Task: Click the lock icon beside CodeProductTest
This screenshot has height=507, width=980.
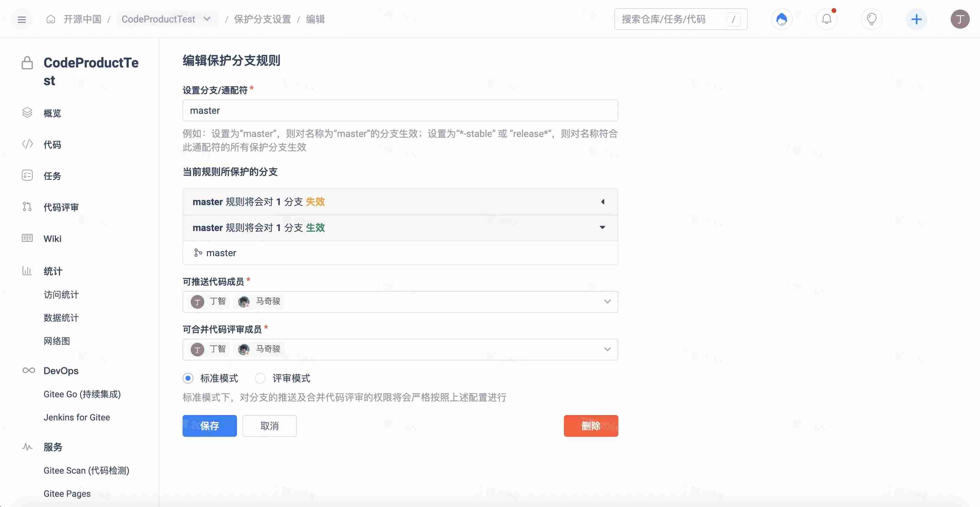Action: tap(27, 63)
